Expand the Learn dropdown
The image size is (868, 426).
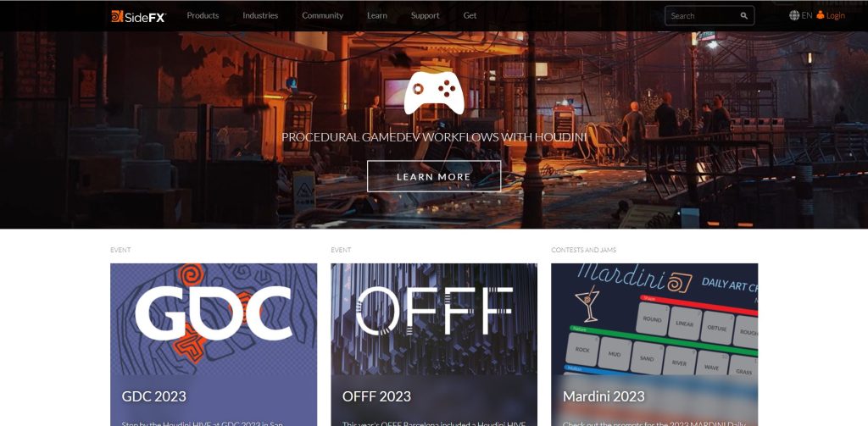(x=377, y=15)
